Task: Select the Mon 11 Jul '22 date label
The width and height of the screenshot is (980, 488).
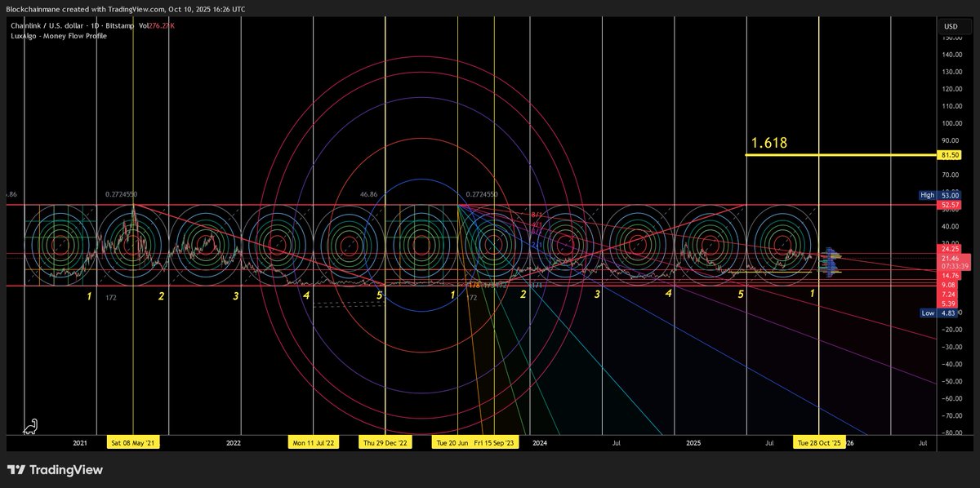Action: pyautogui.click(x=314, y=443)
